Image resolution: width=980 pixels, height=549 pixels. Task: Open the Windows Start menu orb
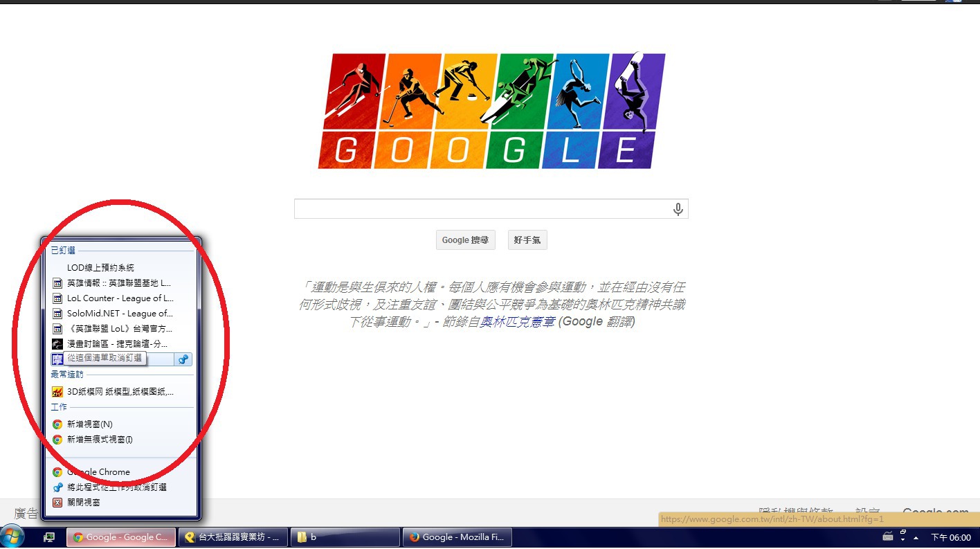(x=12, y=537)
